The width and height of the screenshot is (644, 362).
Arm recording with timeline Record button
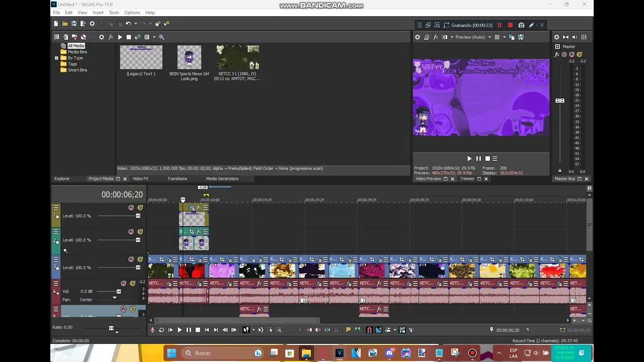[x=152, y=330]
